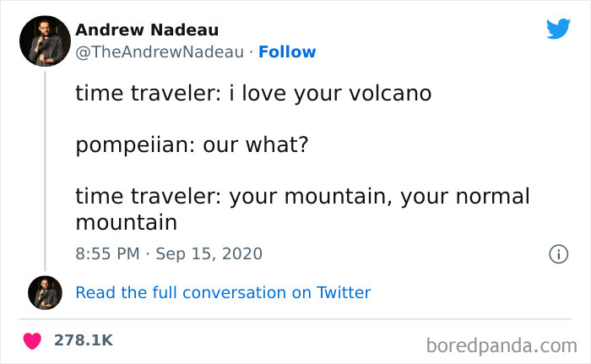Click the 8:55 PM time

point(106,253)
